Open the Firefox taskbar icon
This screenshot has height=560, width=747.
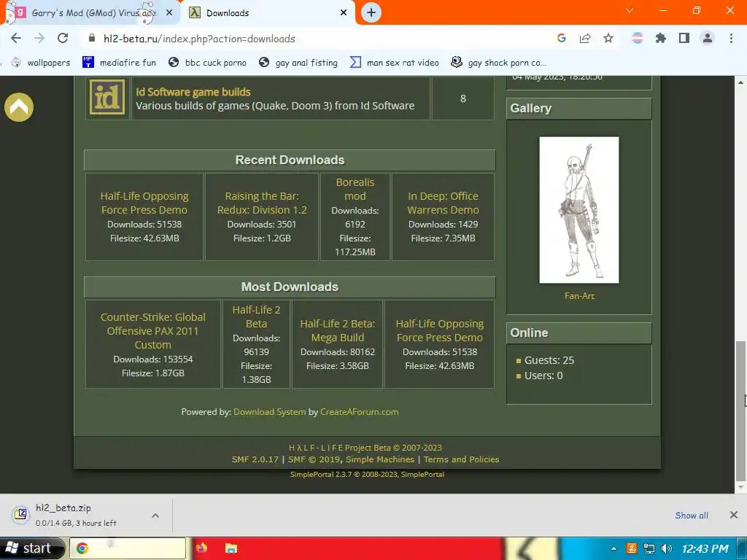[x=201, y=548]
